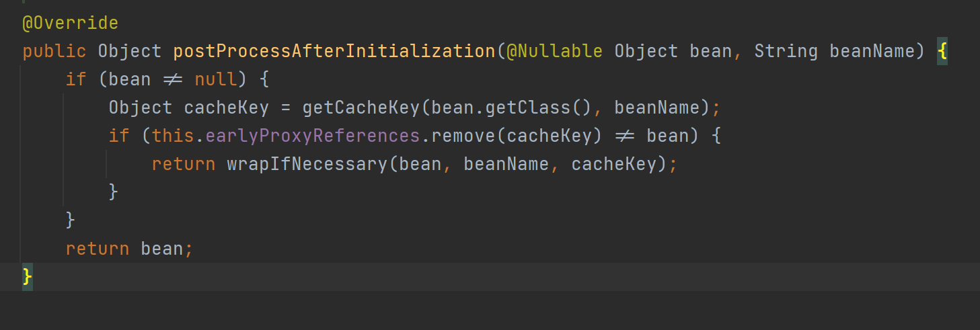
Task: Click the return keyword before wrapIfNecessary
Action: [184, 164]
